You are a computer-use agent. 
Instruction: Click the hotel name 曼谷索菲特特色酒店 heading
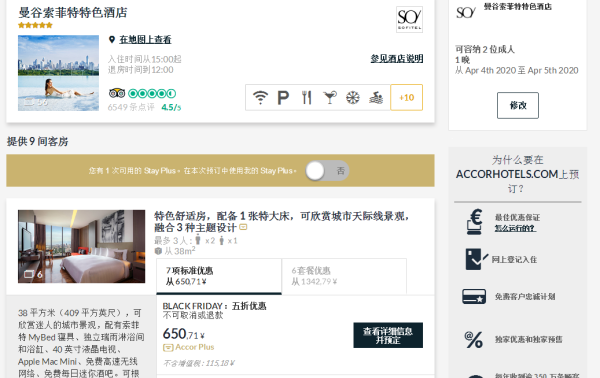73,12
